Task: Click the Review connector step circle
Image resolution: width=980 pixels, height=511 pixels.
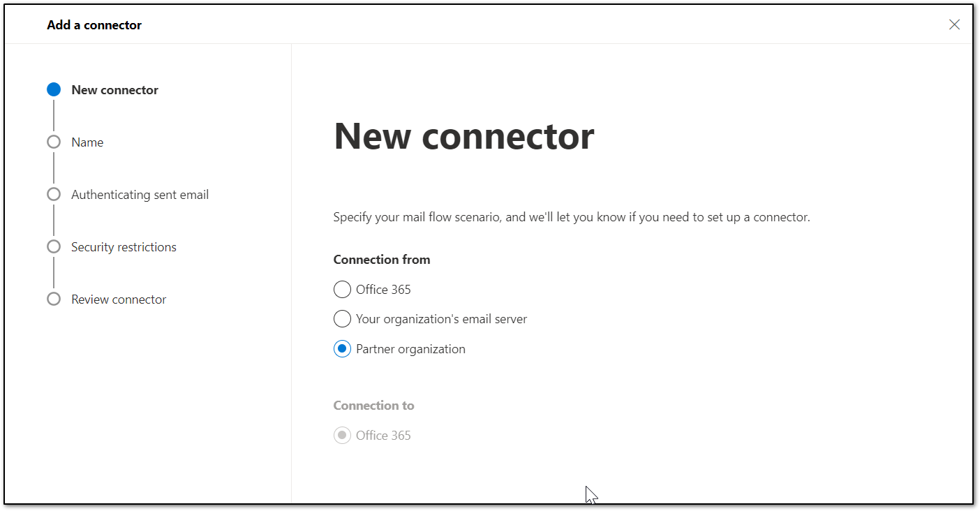Action: [x=54, y=299]
